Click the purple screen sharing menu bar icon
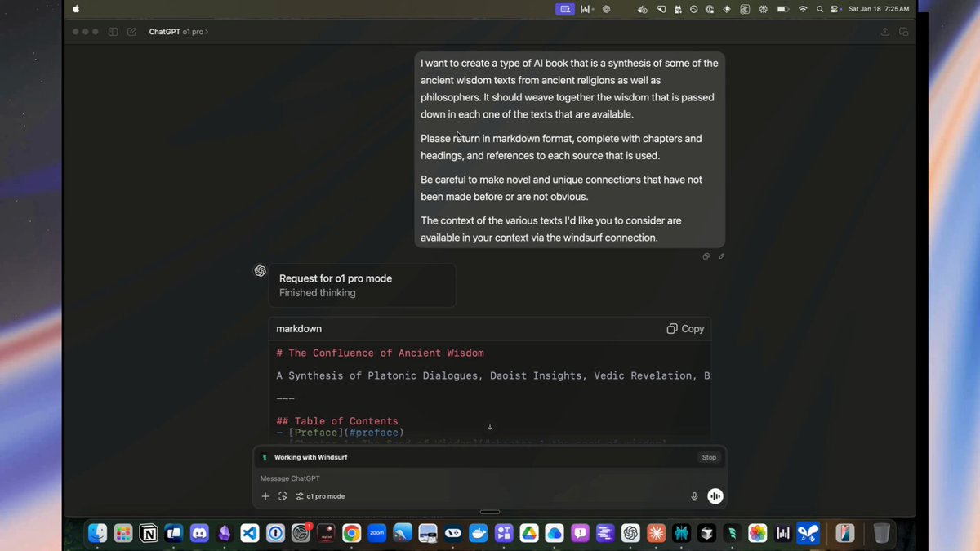This screenshot has height=551, width=980. (x=565, y=9)
